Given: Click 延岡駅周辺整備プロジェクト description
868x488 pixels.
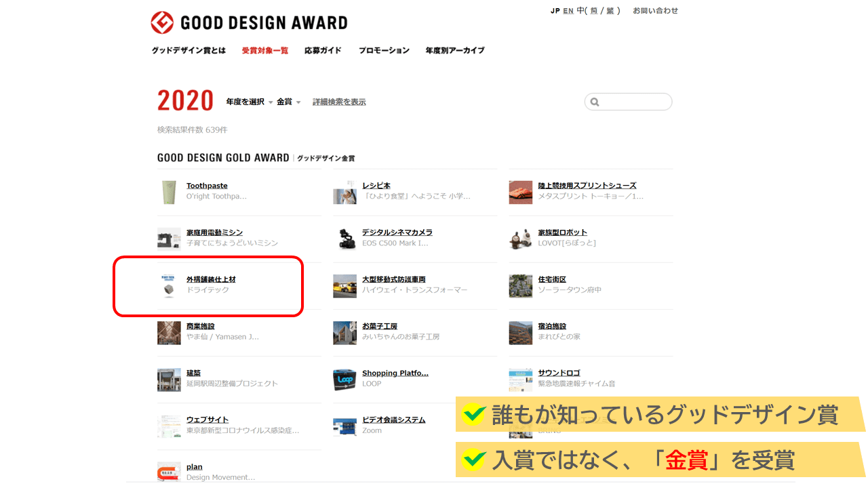Looking at the screenshot, I should [x=233, y=383].
